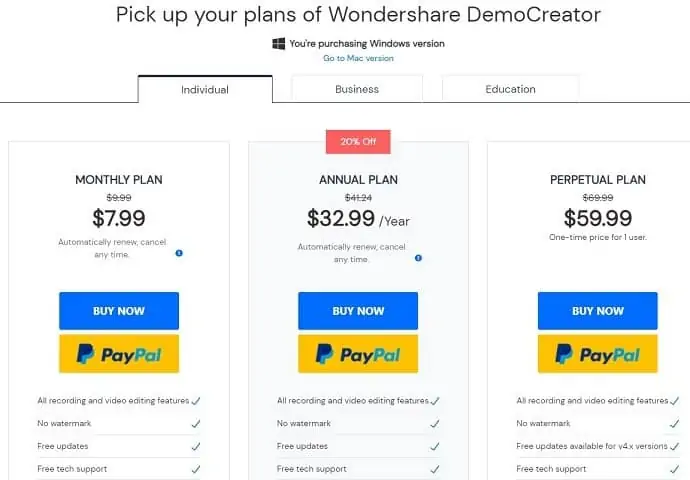Viewport: 690px width, 480px height.
Task: Open the Education tab
Action: pyautogui.click(x=510, y=89)
